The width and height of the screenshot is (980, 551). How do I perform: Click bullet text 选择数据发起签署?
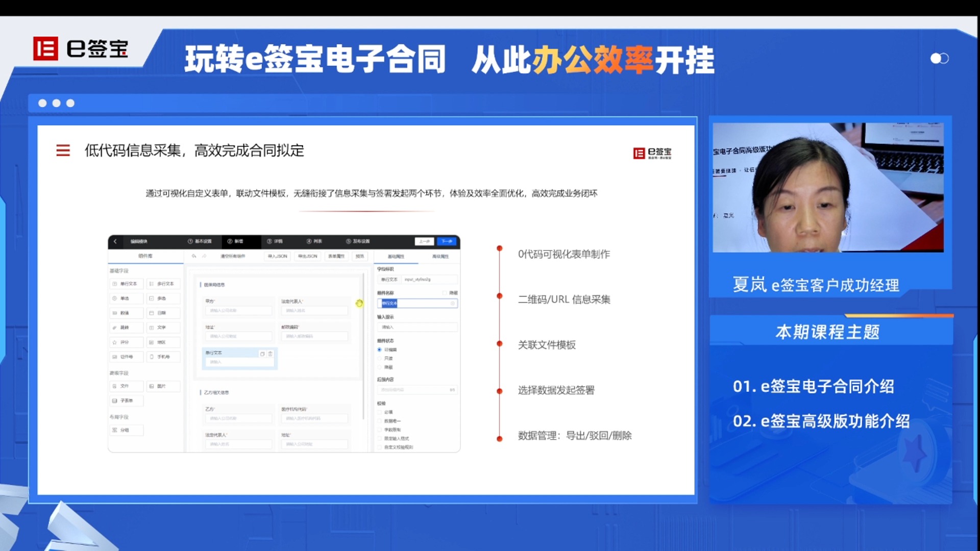[x=556, y=390]
